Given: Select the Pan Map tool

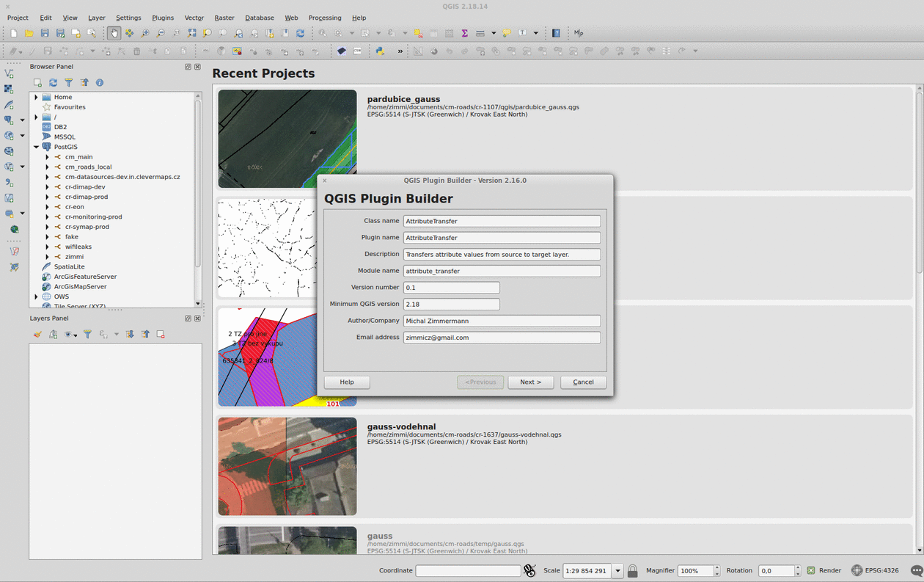Looking at the screenshot, I should (x=114, y=33).
